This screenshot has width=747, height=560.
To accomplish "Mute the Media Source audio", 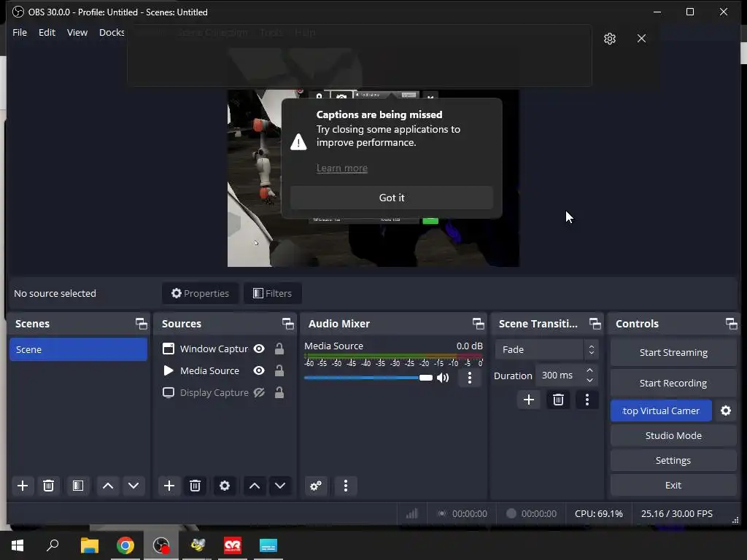I will pyautogui.click(x=443, y=378).
